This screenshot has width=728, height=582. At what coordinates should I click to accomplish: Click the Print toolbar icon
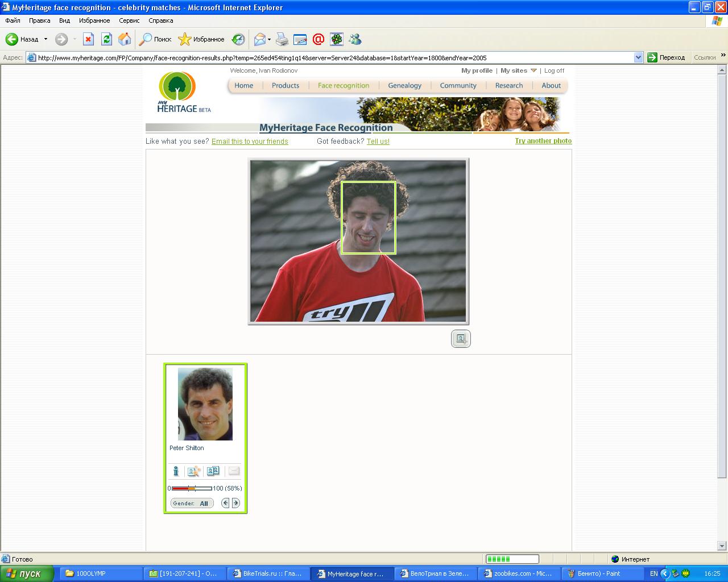tap(282, 39)
